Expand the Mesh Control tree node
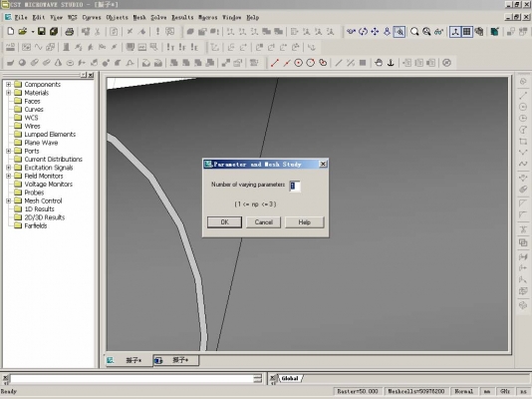Viewport: 532px width, 399px height. pos(9,200)
